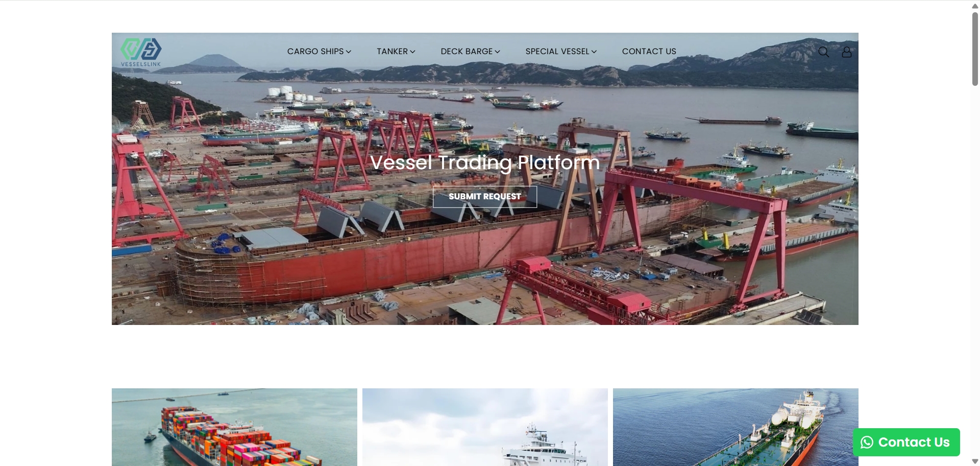This screenshot has width=980, height=466.
Task: Expand the Cargo Ships chevron
Action: (x=349, y=52)
